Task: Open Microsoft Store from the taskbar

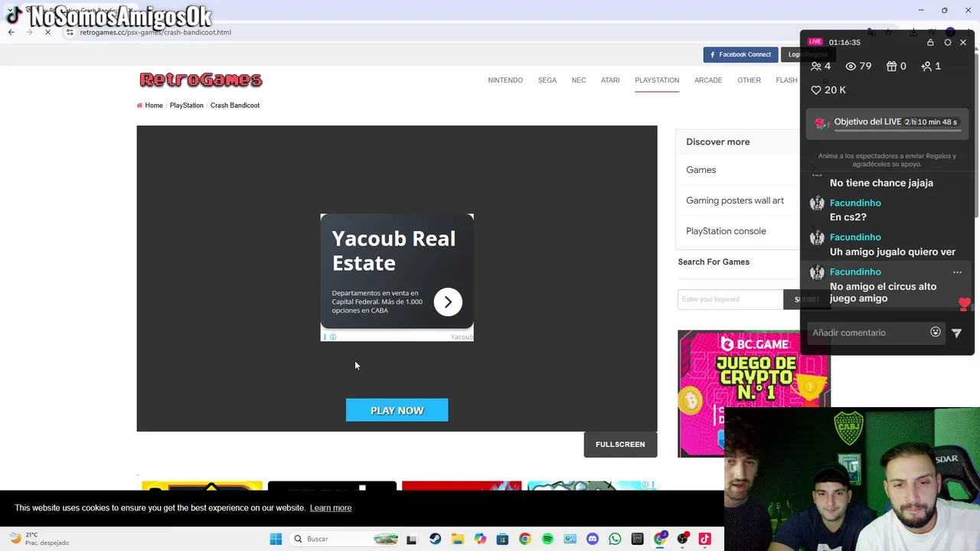Action: pos(502,540)
